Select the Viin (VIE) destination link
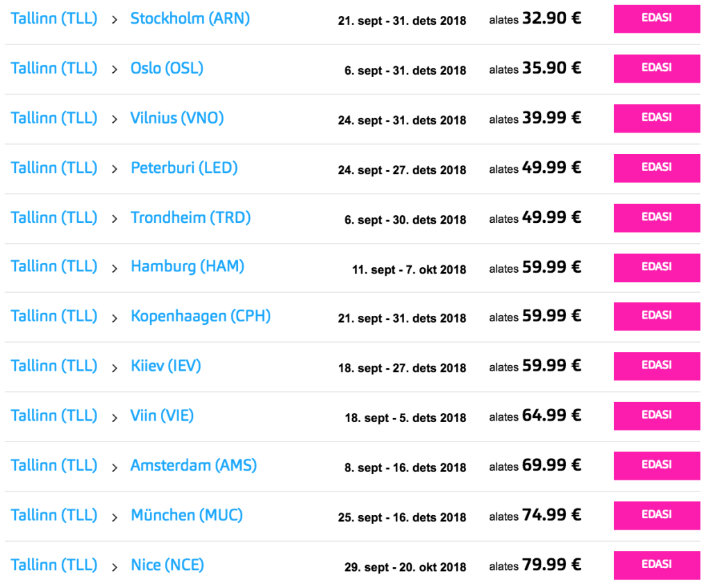Image resolution: width=711 pixels, height=588 pixels. click(x=162, y=415)
